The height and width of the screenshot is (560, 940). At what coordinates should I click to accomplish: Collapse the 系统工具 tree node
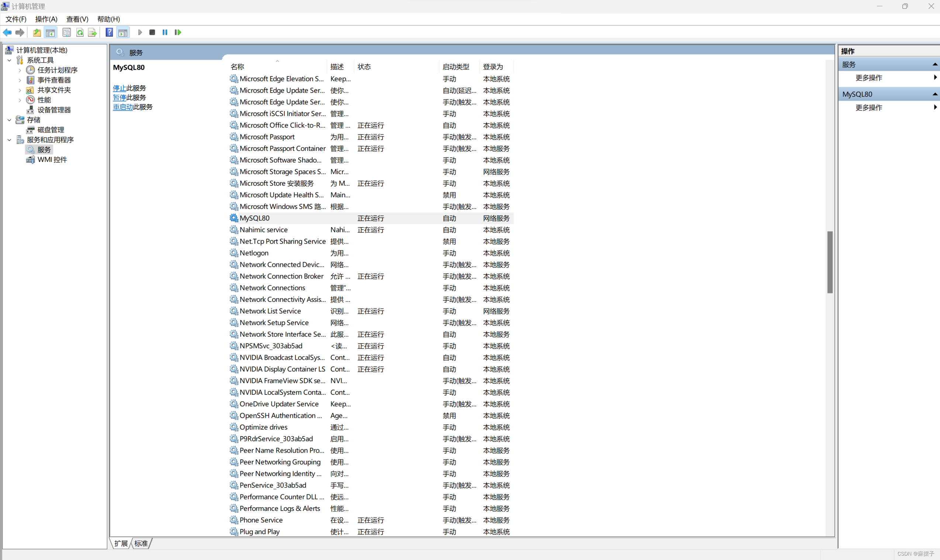[10, 60]
